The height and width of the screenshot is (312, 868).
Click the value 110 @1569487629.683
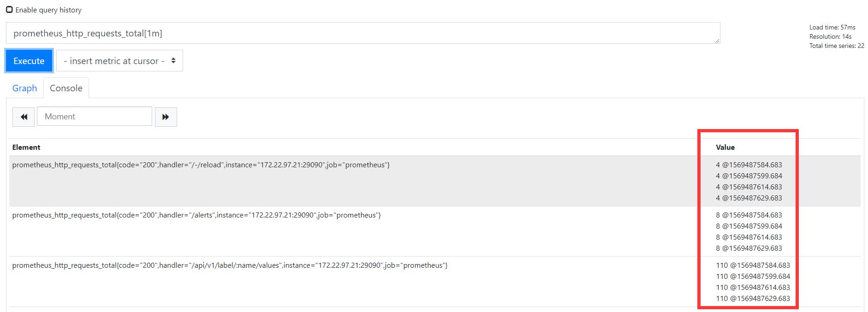click(x=753, y=299)
